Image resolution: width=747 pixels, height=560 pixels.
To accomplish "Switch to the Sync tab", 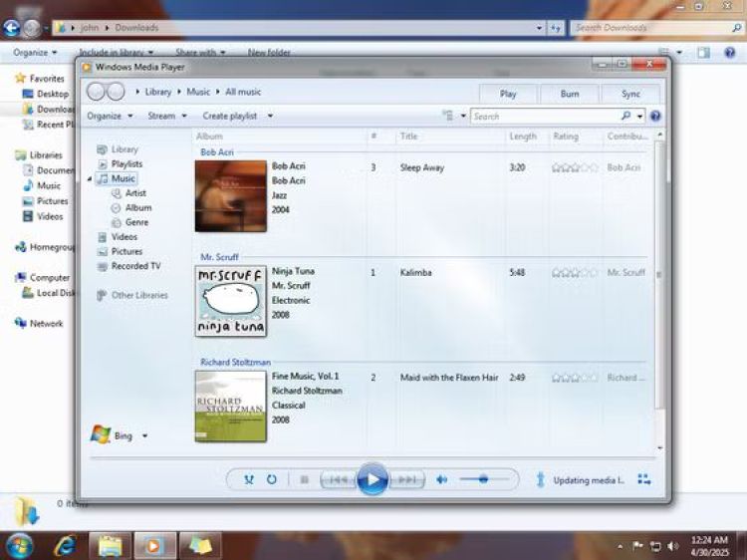I will 630,94.
